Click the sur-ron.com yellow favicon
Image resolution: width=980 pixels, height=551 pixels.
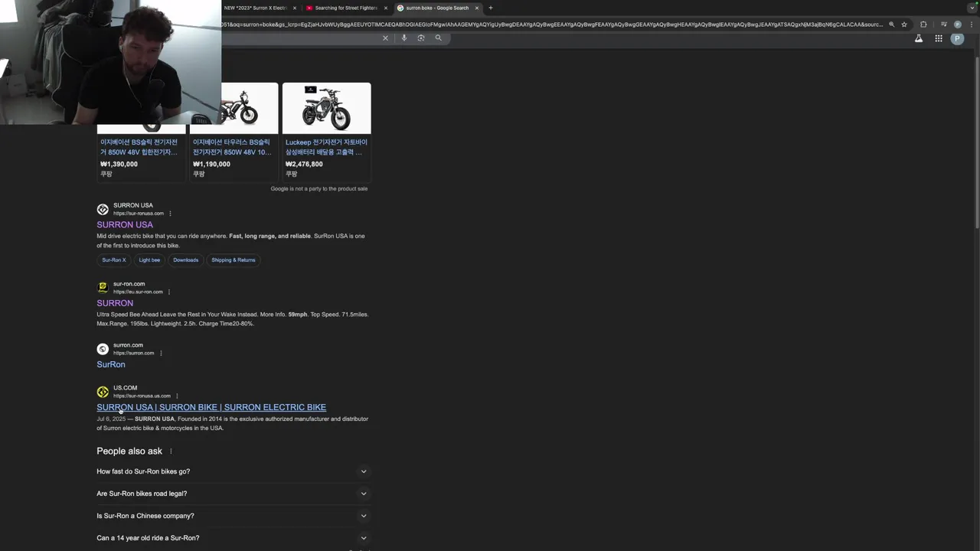coord(103,287)
